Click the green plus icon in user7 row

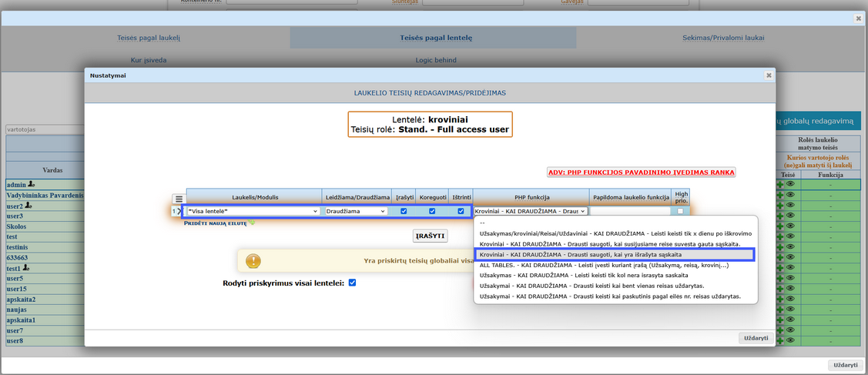tap(780, 331)
